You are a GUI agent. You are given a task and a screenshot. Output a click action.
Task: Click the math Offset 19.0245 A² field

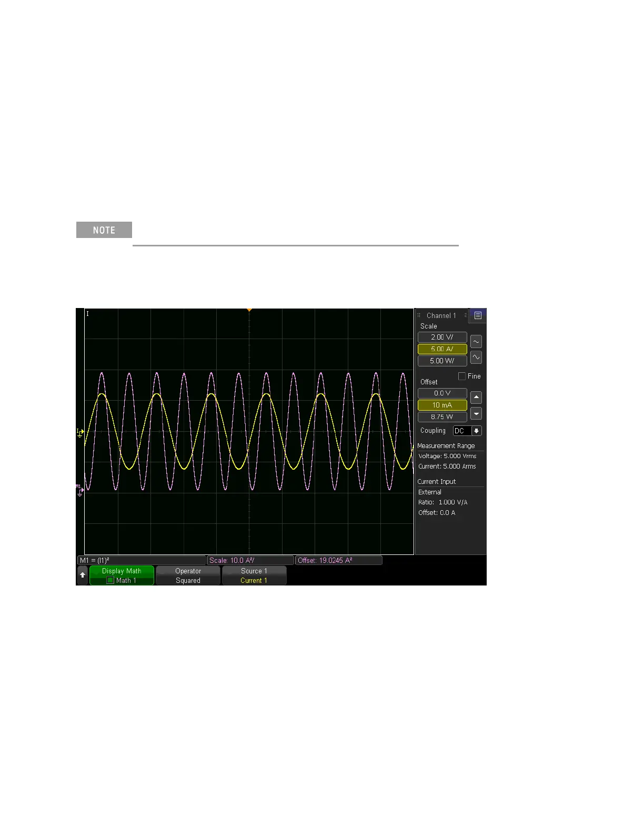click(x=339, y=560)
